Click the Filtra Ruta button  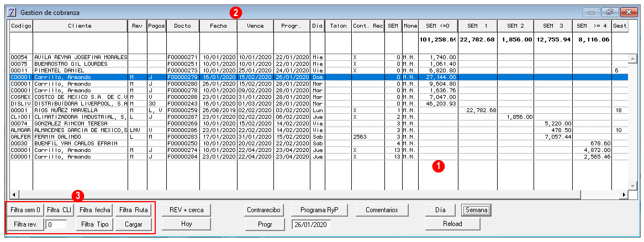134,210
